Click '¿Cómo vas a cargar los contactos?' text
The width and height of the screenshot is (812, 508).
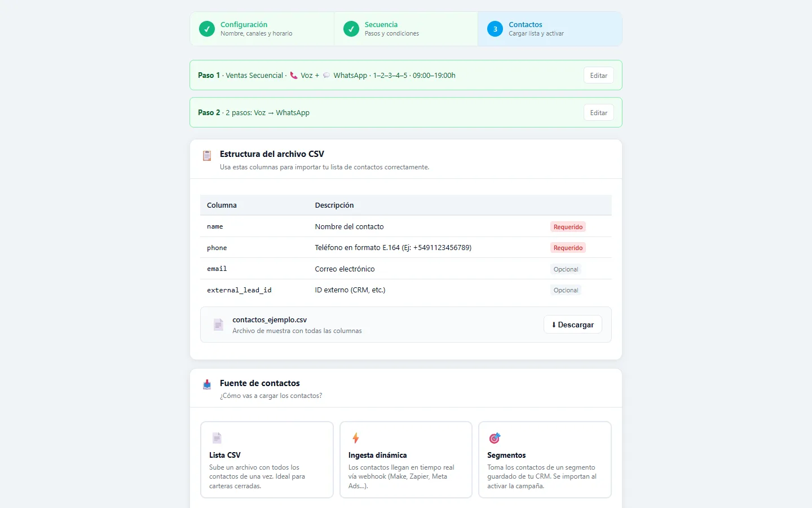[271, 396]
